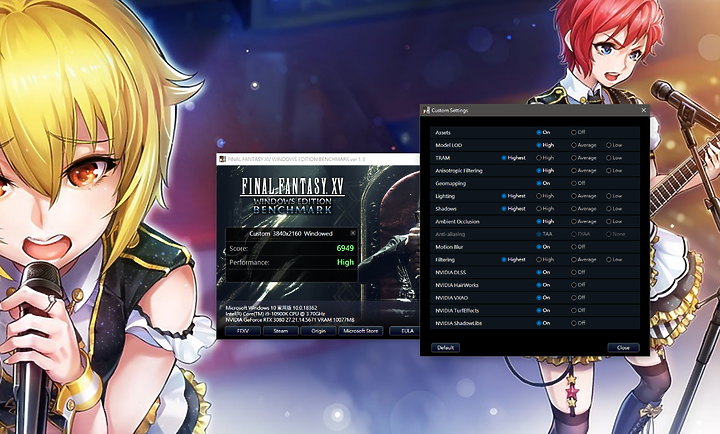The height and width of the screenshot is (434, 720).
Task: Dismiss the score result panel with its X
Action: click(x=353, y=233)
